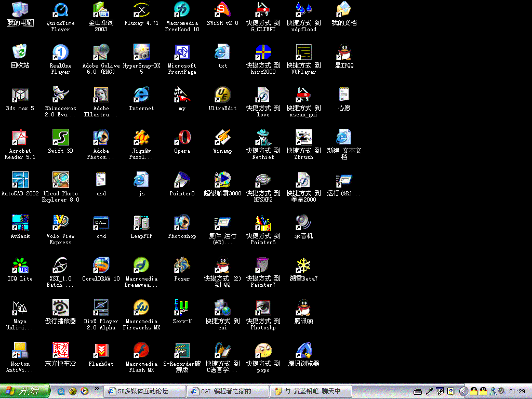Expand hidden system tray icons arrow

pos(464,392)
